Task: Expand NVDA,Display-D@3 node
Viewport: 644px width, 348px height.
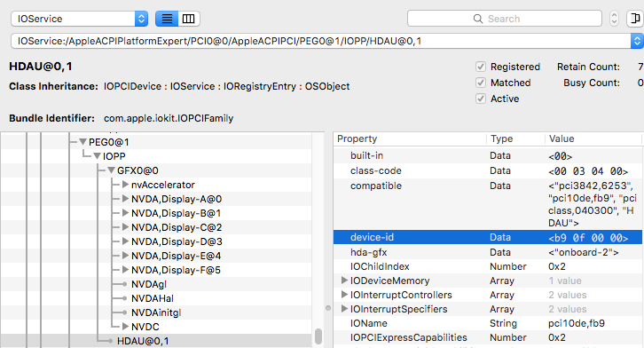Action: 126,241
